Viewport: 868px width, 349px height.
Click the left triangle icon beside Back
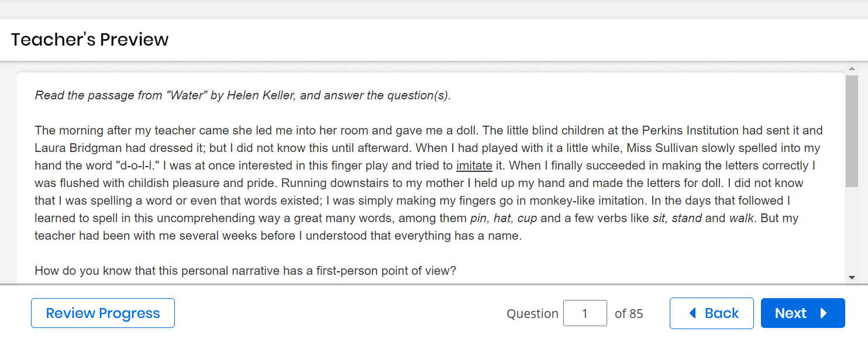click(693, 313)
